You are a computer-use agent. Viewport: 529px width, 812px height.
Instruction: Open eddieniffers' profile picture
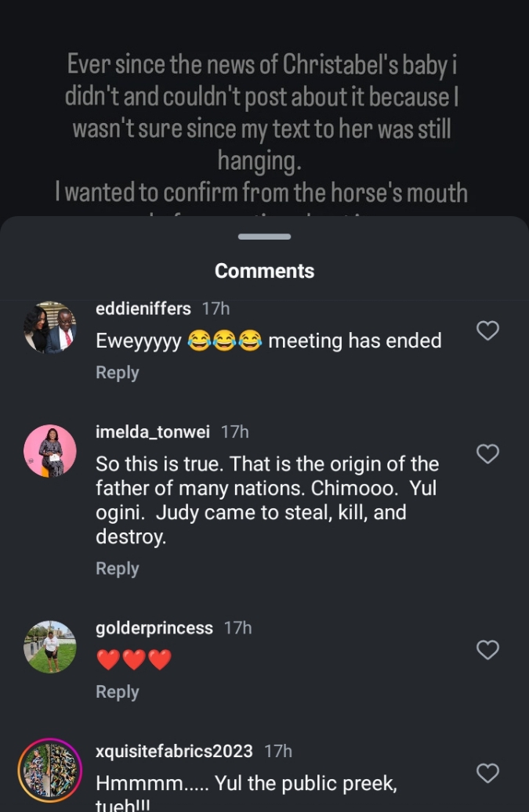(50, 327)
